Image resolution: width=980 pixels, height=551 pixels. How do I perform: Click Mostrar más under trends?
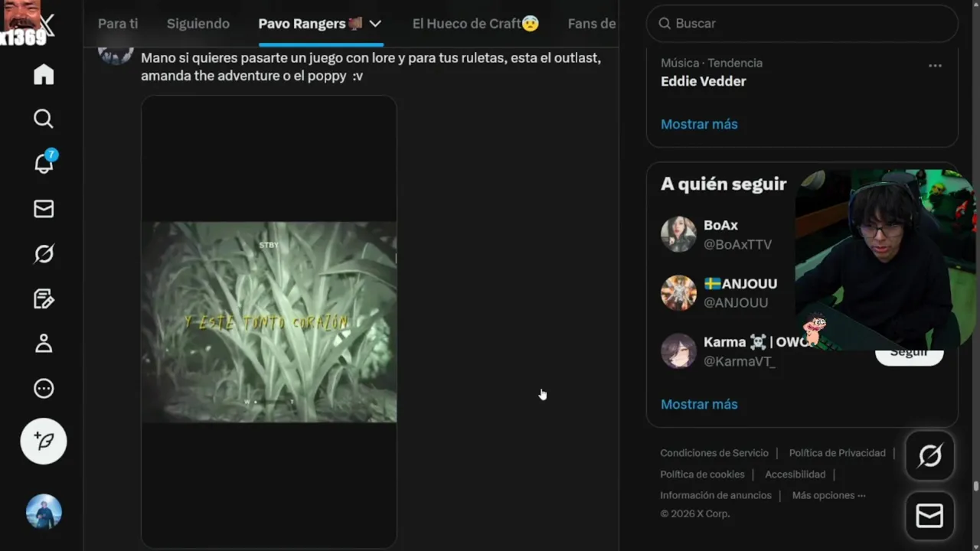[x=699, y=124]
